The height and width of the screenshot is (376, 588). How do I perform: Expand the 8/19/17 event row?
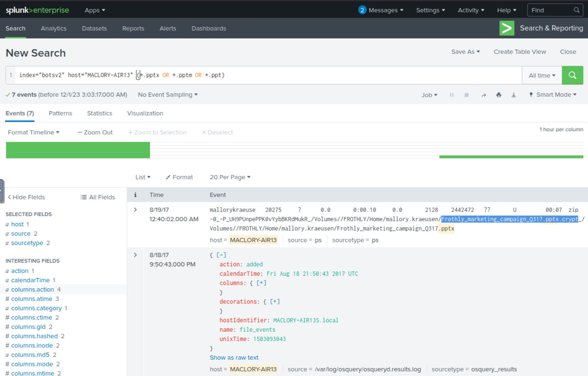(x=135, y=210)
